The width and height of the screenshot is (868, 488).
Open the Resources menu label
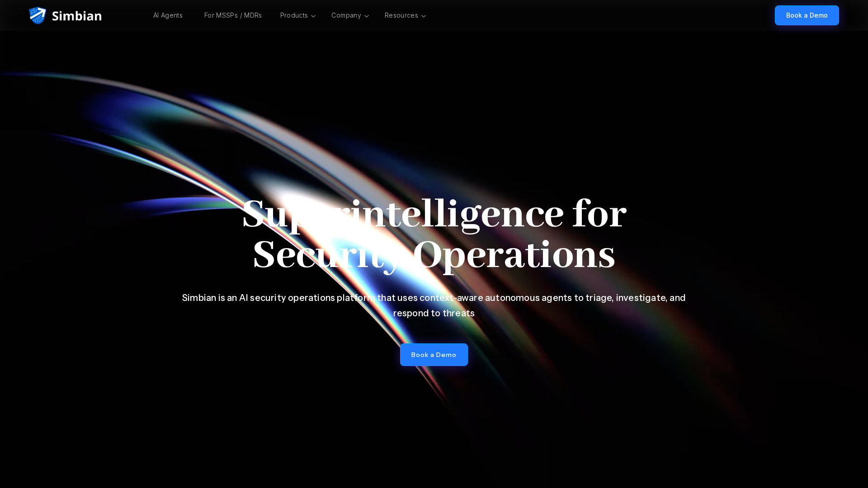401,15
